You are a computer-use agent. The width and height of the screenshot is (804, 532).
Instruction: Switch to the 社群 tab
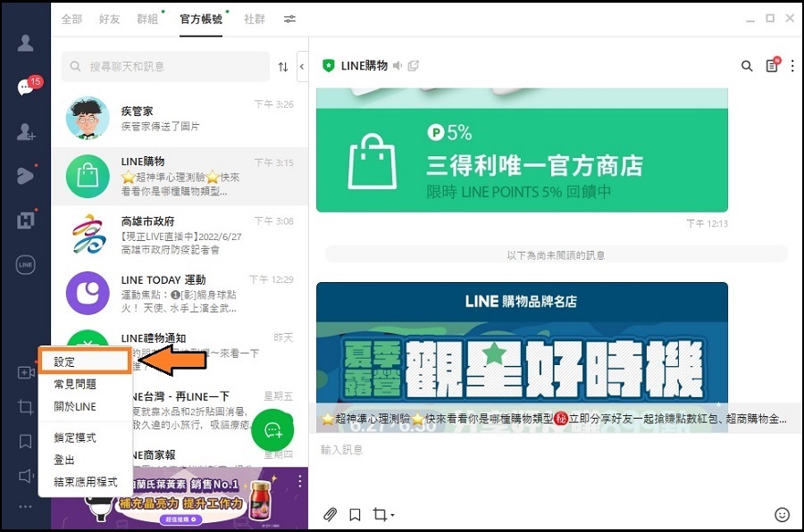[x=255, y=19]
